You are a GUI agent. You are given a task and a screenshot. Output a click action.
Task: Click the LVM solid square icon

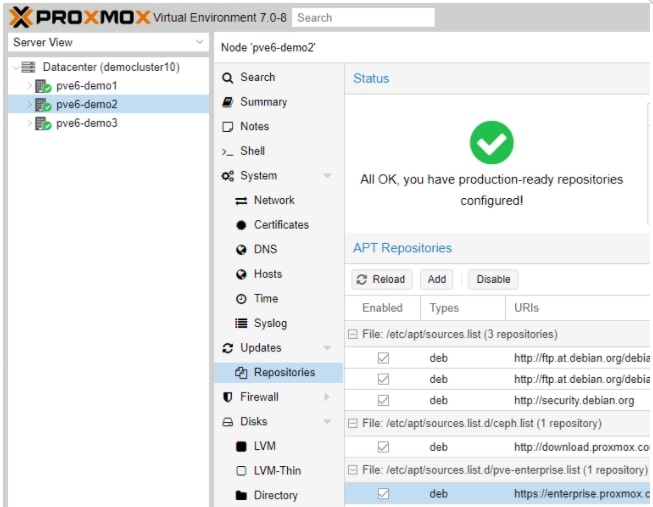pos(241,447)
